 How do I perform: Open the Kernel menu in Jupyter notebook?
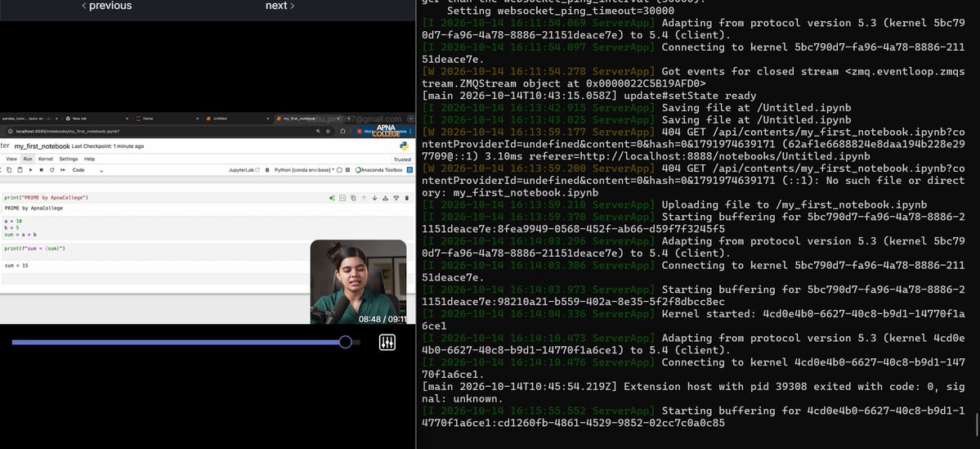(x=46, y=159)
